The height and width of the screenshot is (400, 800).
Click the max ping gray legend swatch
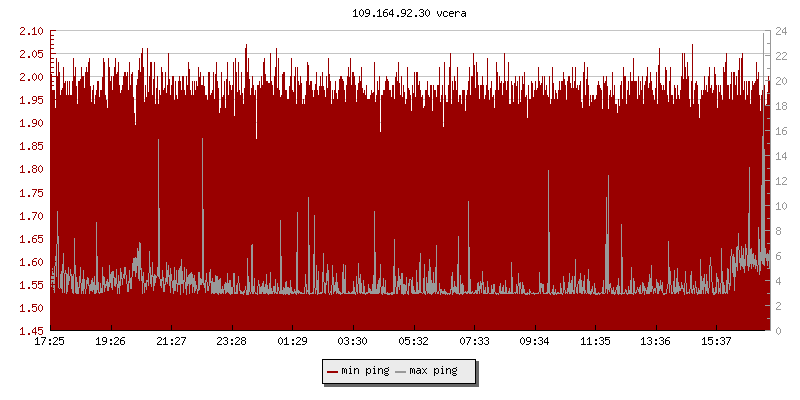[402, 371]
